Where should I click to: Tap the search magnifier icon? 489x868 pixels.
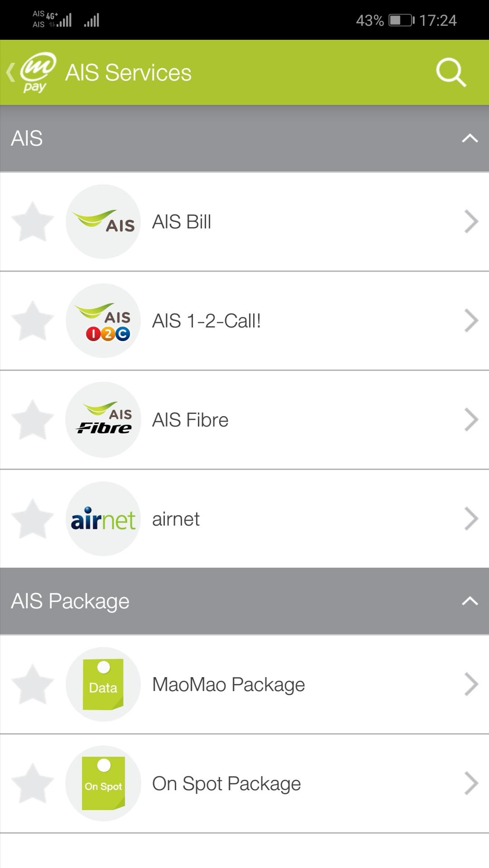451,72
